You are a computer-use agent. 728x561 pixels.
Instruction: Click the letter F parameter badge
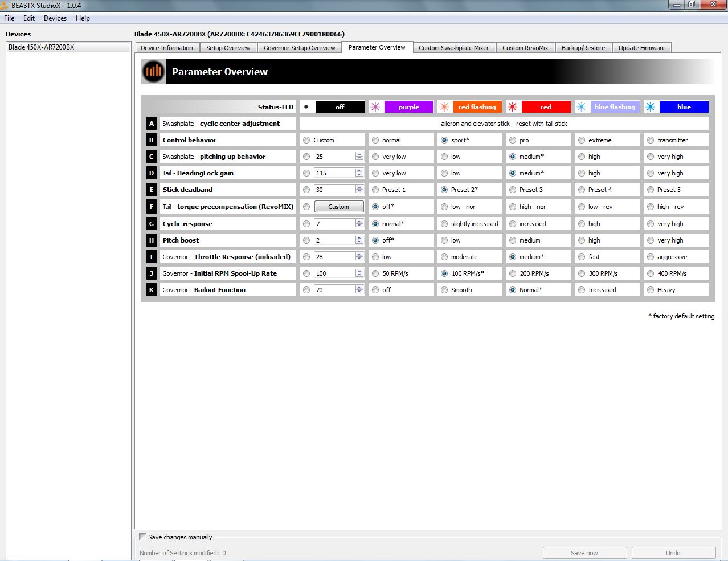(152, 207)
